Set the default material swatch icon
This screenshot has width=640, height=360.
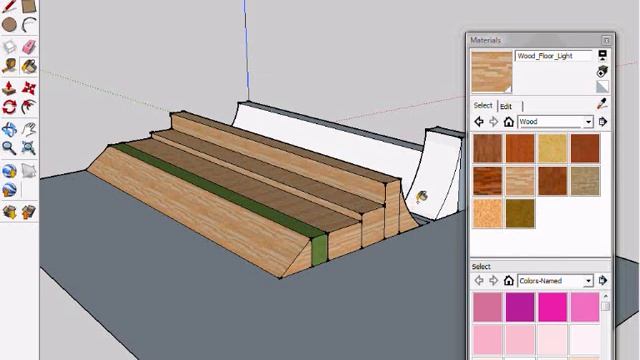click(x=602, y=87)
